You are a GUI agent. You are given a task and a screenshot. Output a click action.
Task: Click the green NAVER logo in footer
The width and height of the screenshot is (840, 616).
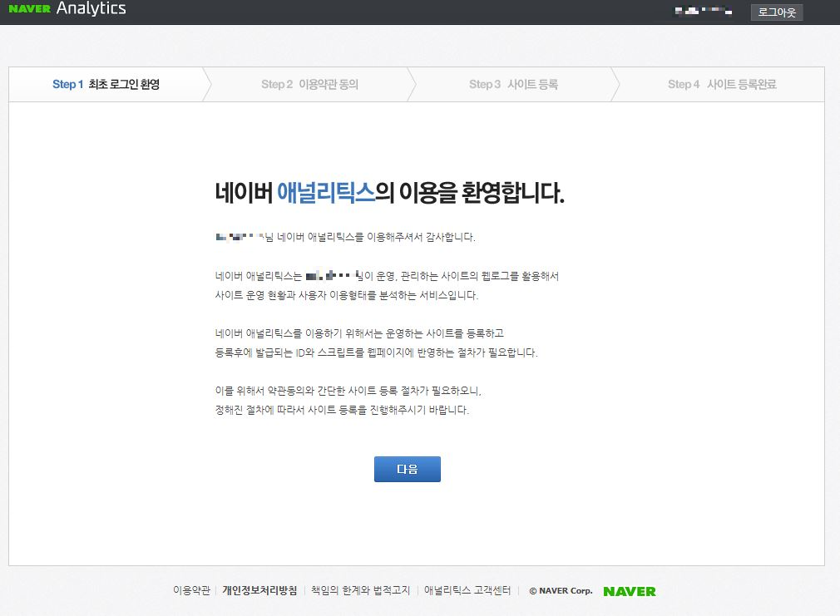(x=630, y=591)
